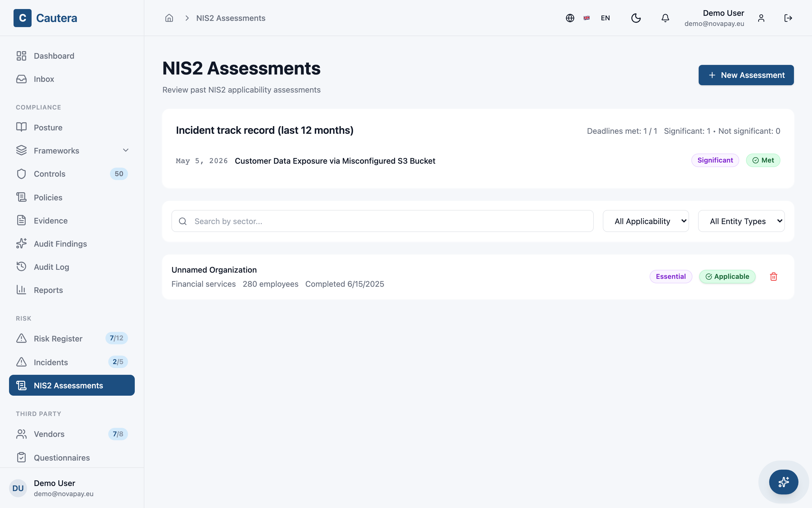
Task: Click the Reports chart icon
Action: coord(21,290)
